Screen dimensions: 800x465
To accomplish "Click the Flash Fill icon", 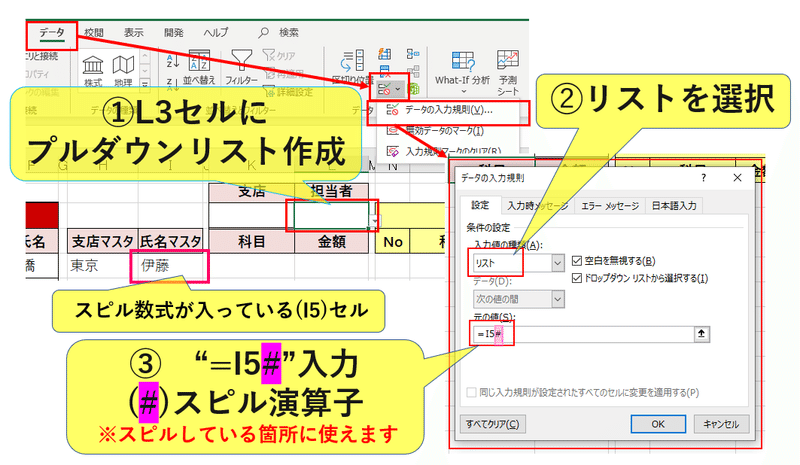I will coord(385,54).
